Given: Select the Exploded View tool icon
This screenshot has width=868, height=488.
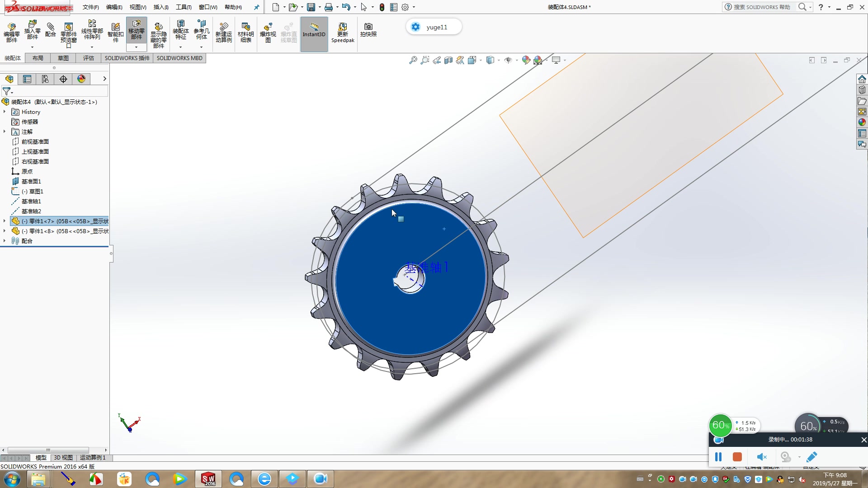Looking at the screenshot, I should (266, 33).
